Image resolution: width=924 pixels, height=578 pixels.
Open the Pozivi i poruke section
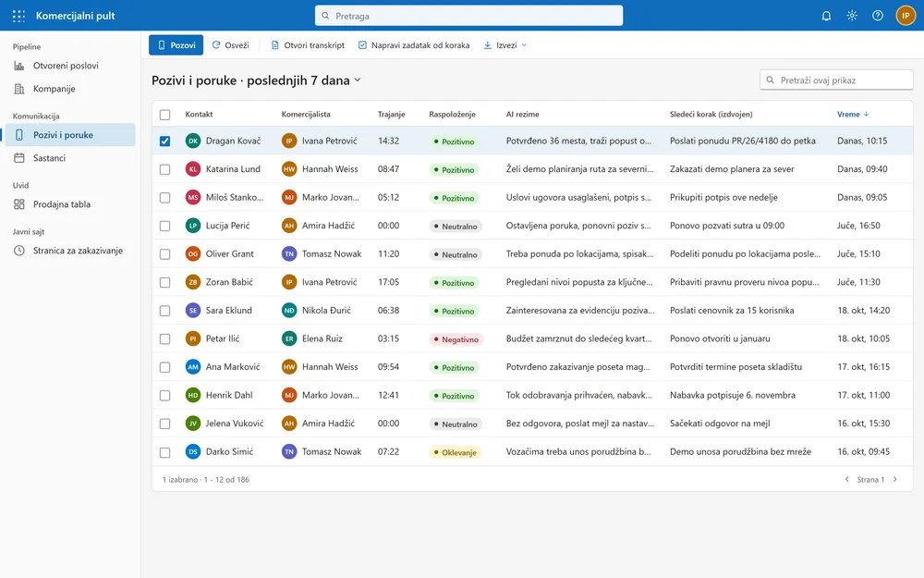70,135
